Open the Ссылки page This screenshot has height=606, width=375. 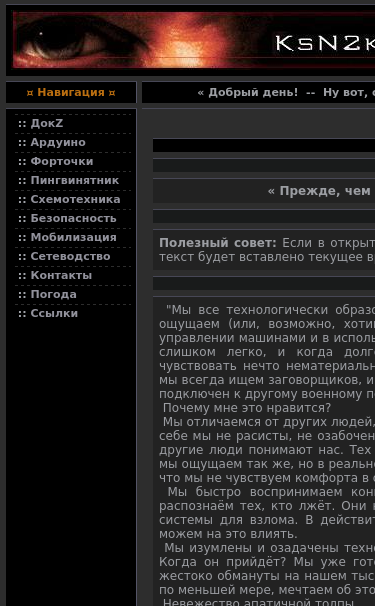click(x=54, y=313)
